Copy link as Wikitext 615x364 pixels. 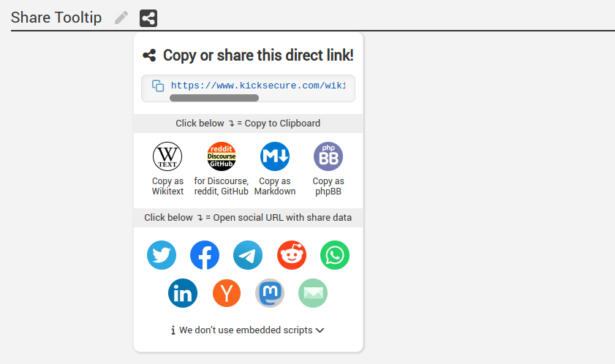point(167,156)
